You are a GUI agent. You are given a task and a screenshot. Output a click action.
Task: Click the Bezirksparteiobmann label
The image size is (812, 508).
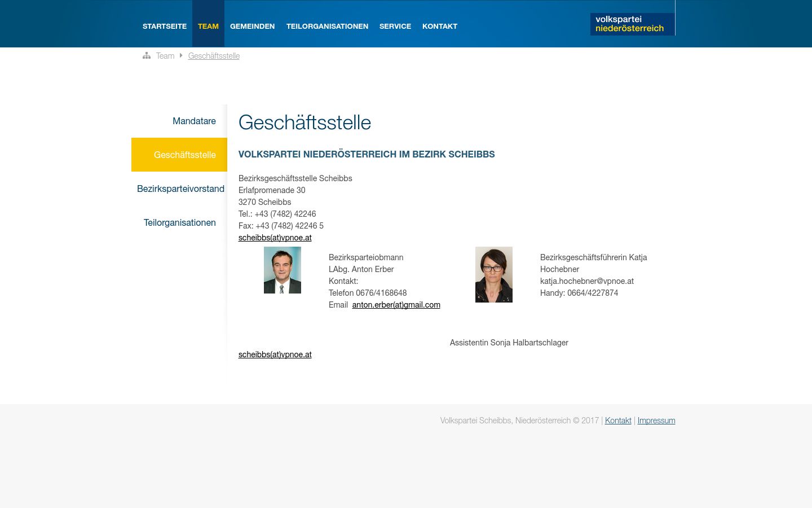[x=366, y=257]
